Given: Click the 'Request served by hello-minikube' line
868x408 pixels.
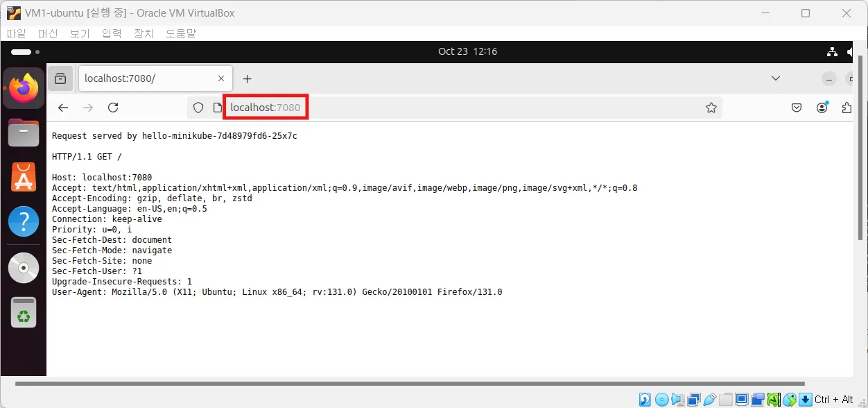Looking at the screenshot, I should [x=174, y=136].
